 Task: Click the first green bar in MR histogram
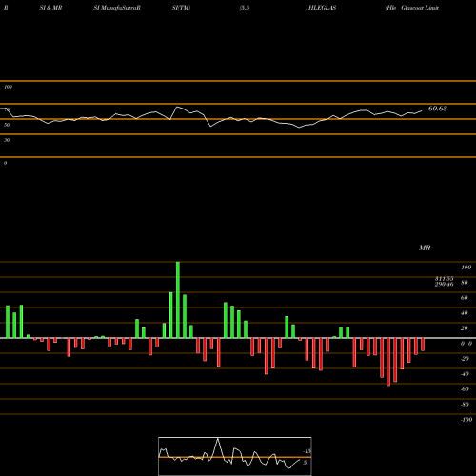pos(8,322)
